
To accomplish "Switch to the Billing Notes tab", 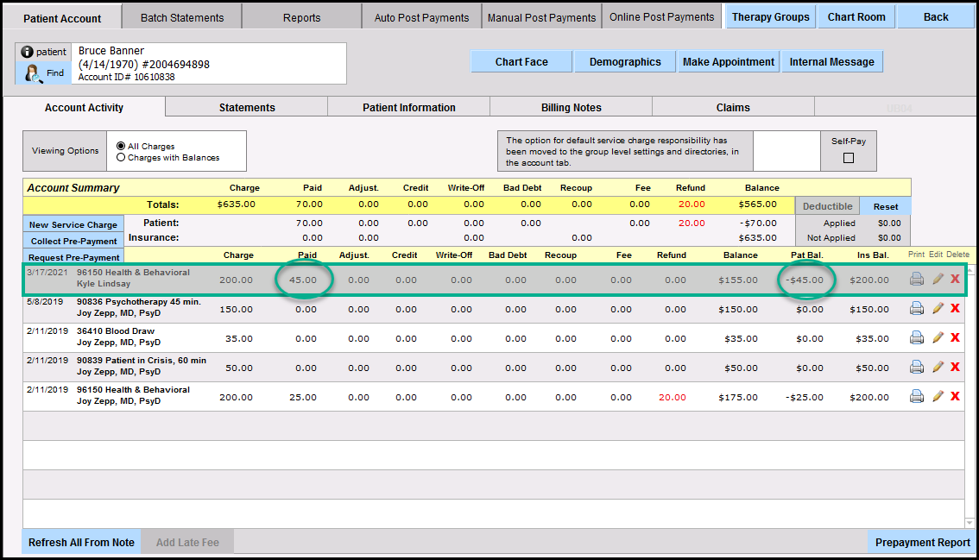I will point(571,108).
